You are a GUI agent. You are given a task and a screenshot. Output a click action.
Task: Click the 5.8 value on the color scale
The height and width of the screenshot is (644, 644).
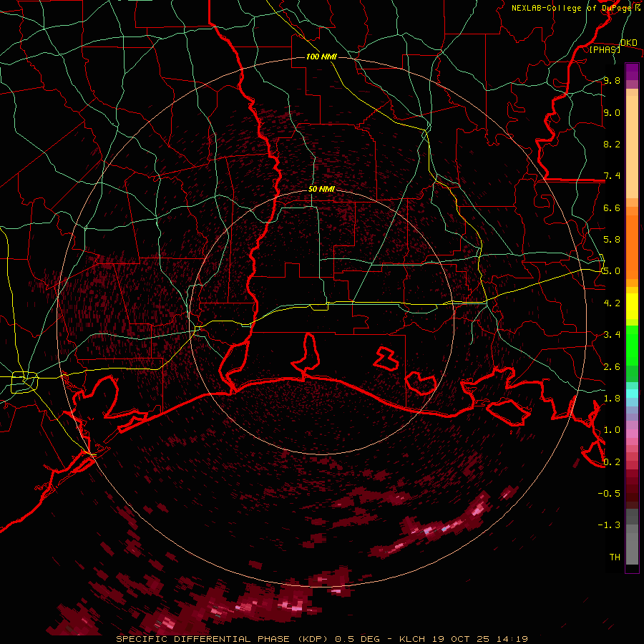tap(612, 239)
